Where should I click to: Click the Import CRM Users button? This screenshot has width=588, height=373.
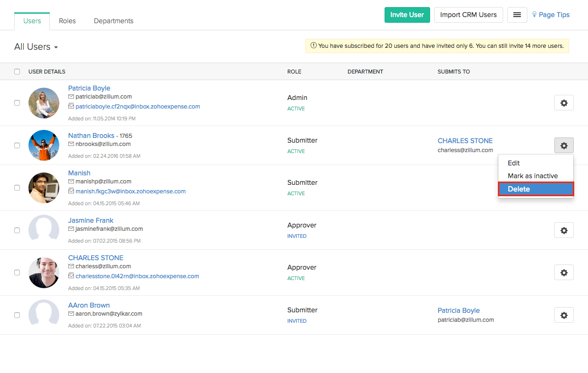(468, 15)
